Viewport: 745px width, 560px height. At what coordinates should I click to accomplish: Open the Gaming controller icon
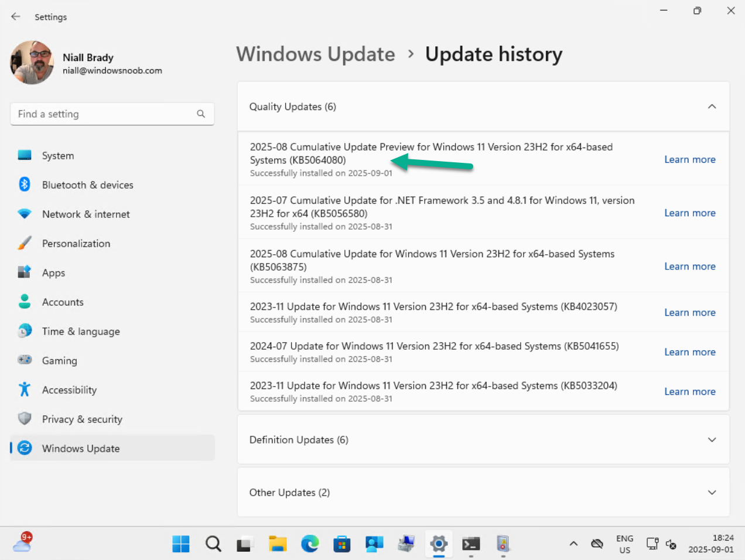pos(25,360)
